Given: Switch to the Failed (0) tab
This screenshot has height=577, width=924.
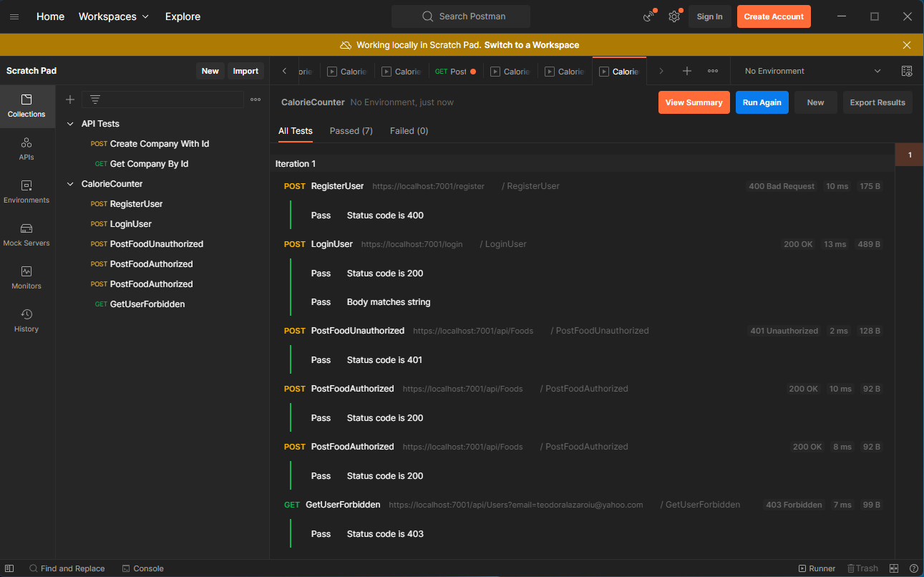Looking at the screenshot, I should tap(409, 131).
